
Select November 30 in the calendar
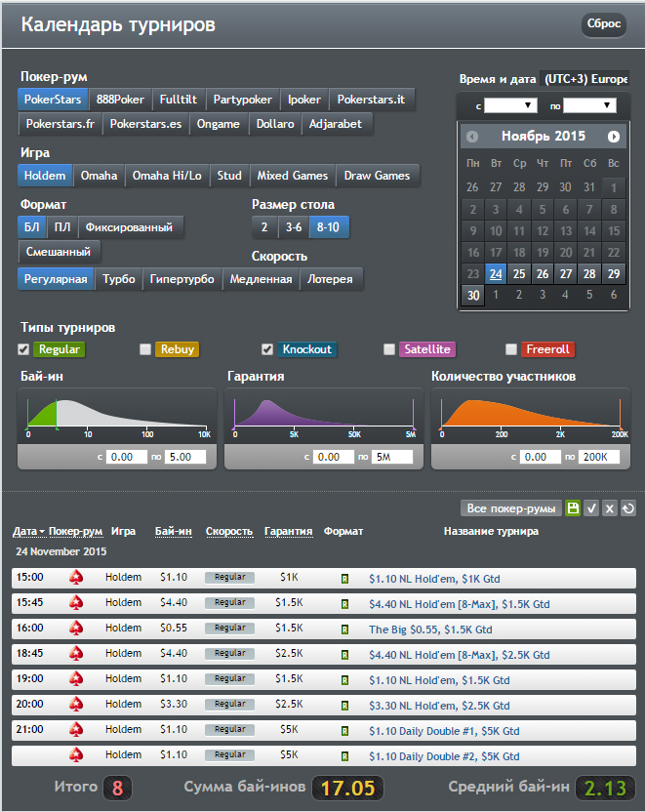click(473, 296)
